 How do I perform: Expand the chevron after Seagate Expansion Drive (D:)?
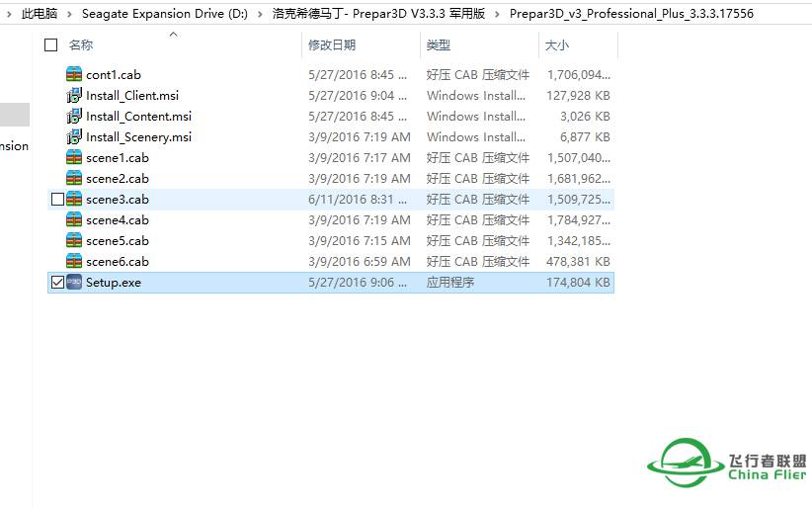pos(262,14)
